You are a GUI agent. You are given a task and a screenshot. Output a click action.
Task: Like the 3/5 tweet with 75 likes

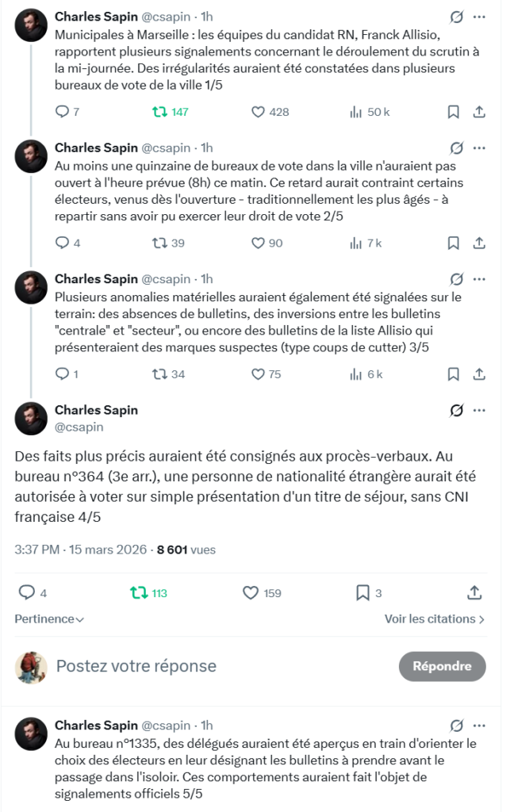(258, 373)
